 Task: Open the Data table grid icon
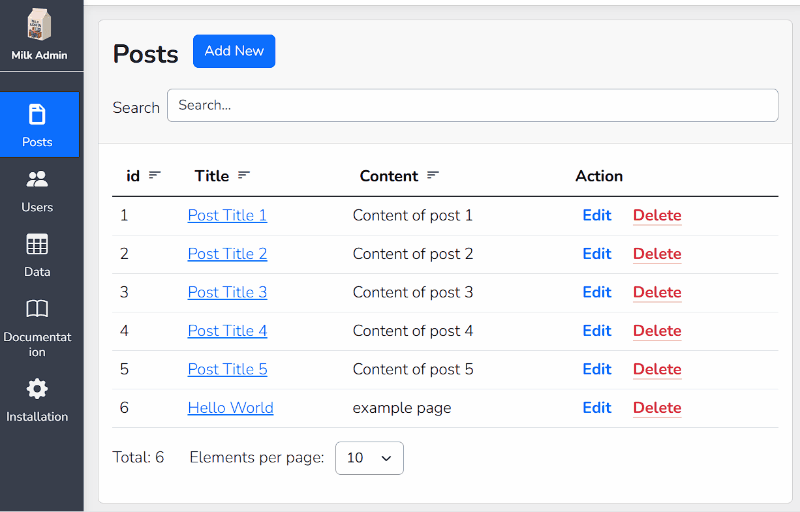pos(37,244)
